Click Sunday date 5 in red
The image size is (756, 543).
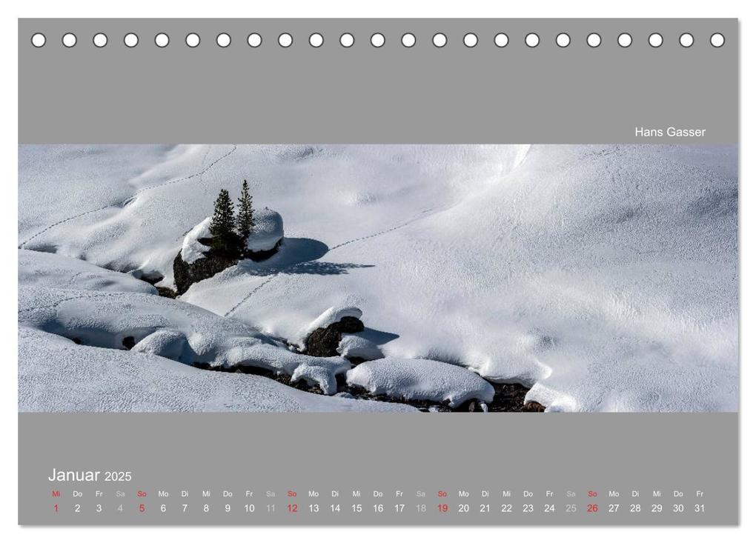(x=142, y=508)
